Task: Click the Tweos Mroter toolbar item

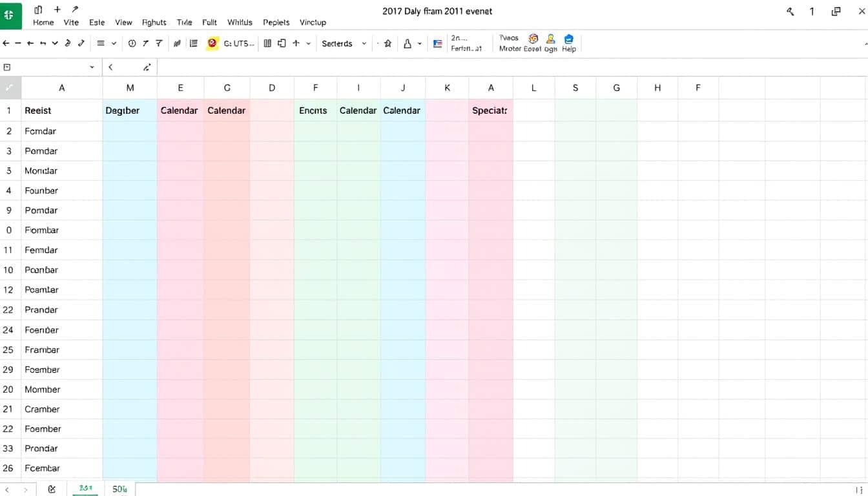Action: [x=510, y=43]
